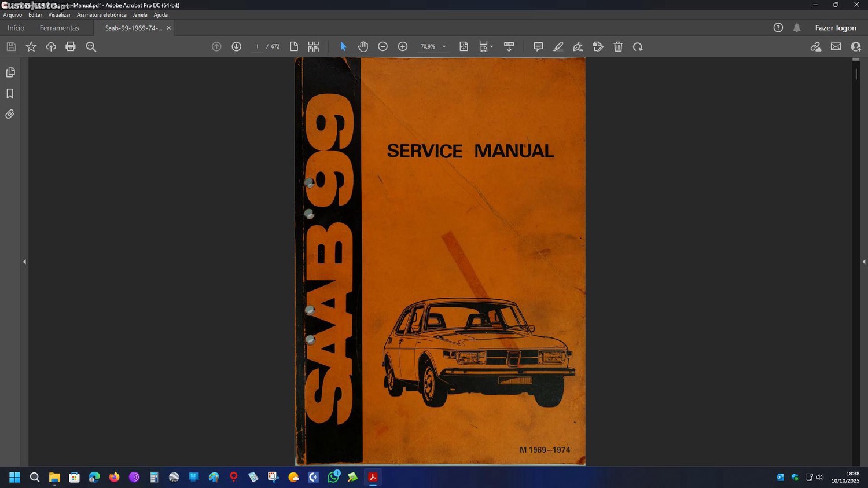Click the page number input field

click(257, 47)
